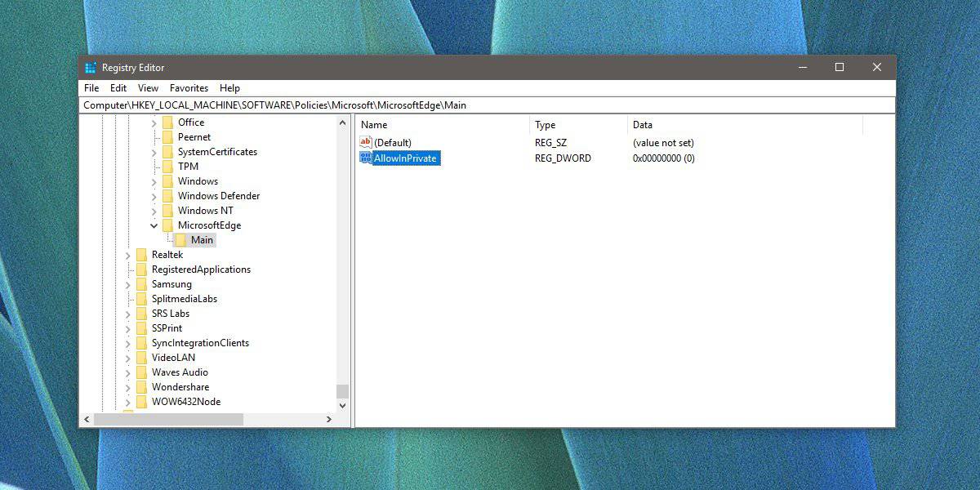980x490 pixels.
Task: Select the AllowInPrivate value name
Action: click(406, 158)
